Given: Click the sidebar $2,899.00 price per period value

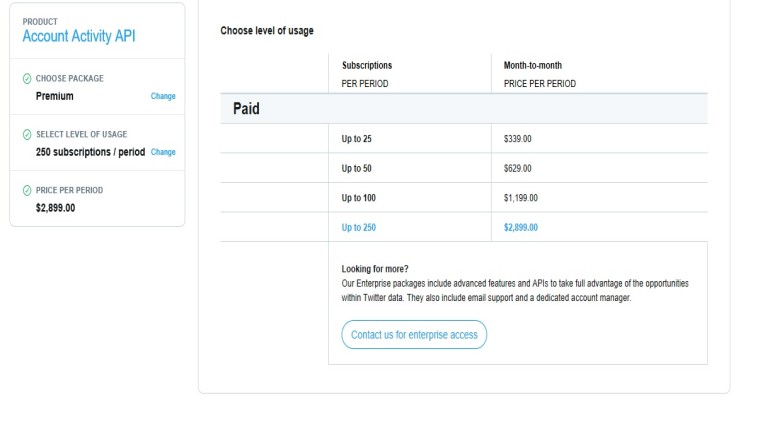Looking at the screenshot, I should pyautogui.click(x=55, y=208).
